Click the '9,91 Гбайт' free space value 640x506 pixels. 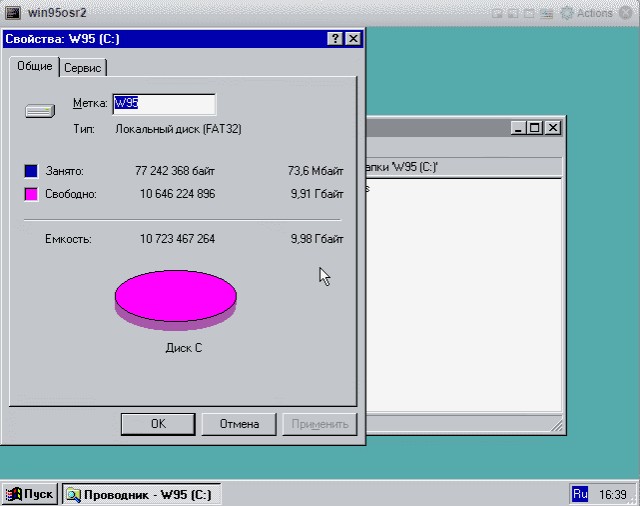[317, 194]
